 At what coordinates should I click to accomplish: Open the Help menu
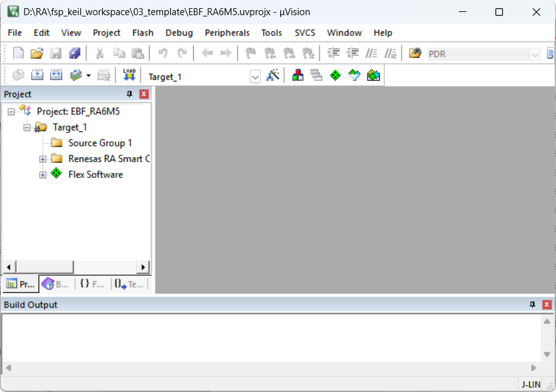[x=382, y=33]
